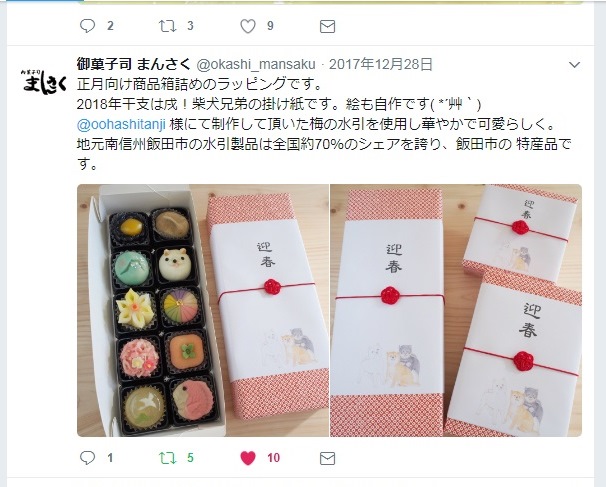This screenshot has width=606, height=487.
Task: Unlike the Mansaku tweet with 10 likes
Action: (x=248, y=458)
